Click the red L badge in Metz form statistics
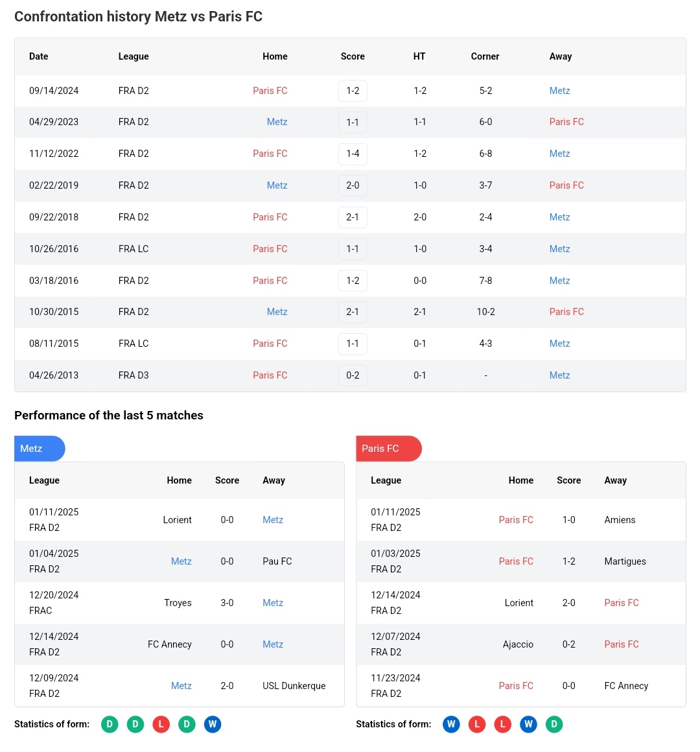The width and height of the screenshot is (700, 752). coord(161,724)
